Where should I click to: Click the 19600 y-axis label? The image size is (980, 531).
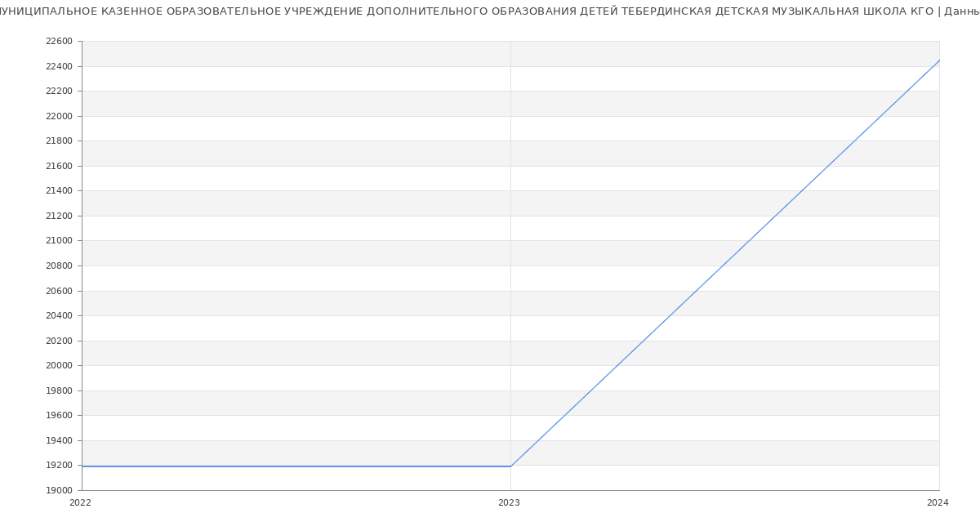[x=59, y=416]
